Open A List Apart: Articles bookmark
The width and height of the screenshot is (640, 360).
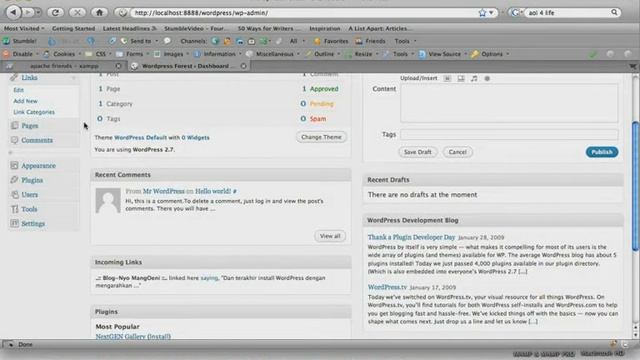[380, 29]
